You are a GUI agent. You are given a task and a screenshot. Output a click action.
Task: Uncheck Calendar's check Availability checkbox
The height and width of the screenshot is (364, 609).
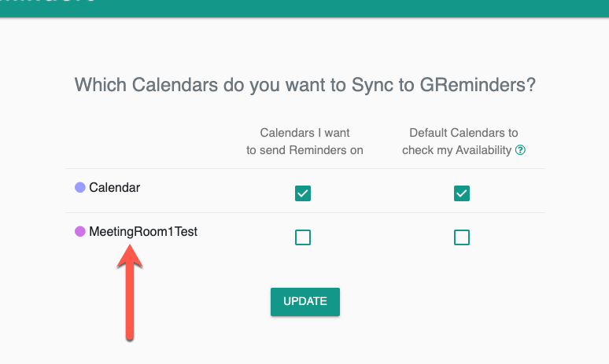(462, 193)
